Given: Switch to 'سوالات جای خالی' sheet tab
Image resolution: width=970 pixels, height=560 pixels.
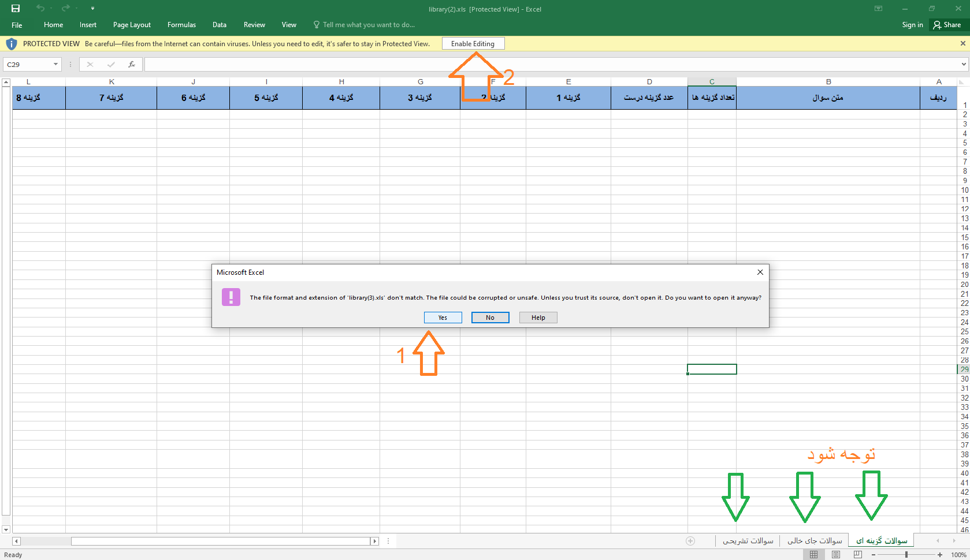Looking at the screenshot, I should coord(814,541).
